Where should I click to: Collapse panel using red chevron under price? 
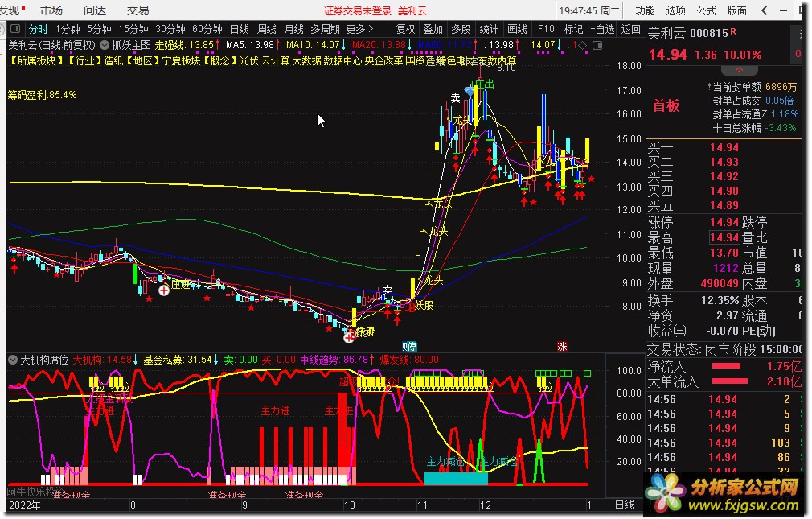coord(739,70)
